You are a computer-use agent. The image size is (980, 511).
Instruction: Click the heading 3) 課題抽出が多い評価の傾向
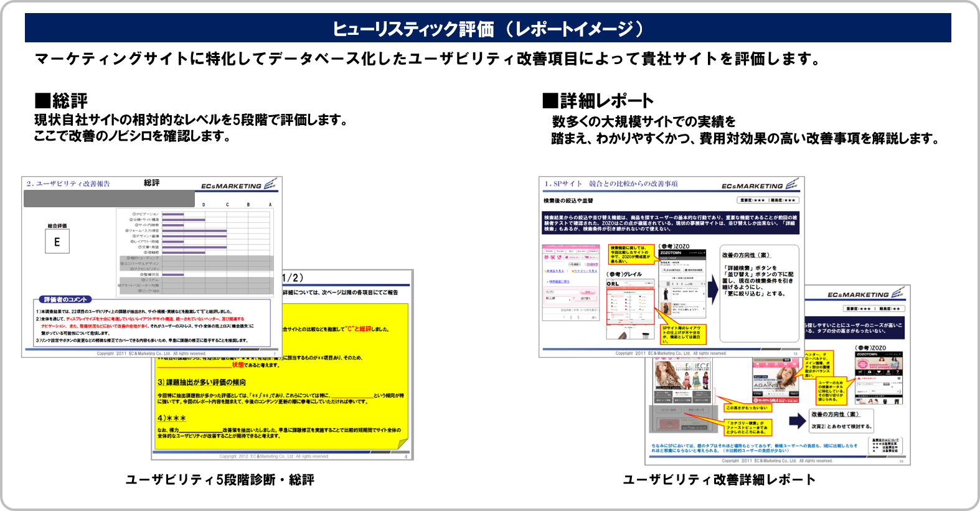tap(202, 382)
